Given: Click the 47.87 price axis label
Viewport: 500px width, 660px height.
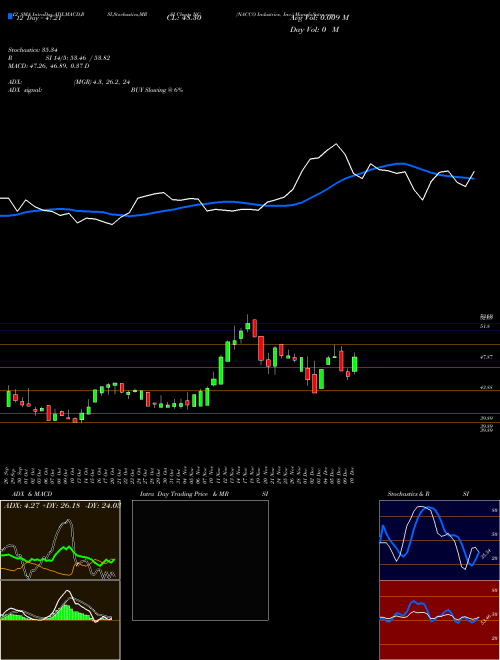Looking at the screenshot, I should click(x=486, y=357).
